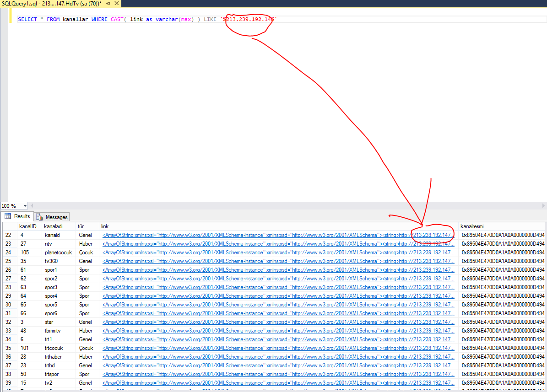This screenshot has width=547, height=392.
Task: Pin the SQLQuery1.sql document tab
Action: (x=108, y=4)
